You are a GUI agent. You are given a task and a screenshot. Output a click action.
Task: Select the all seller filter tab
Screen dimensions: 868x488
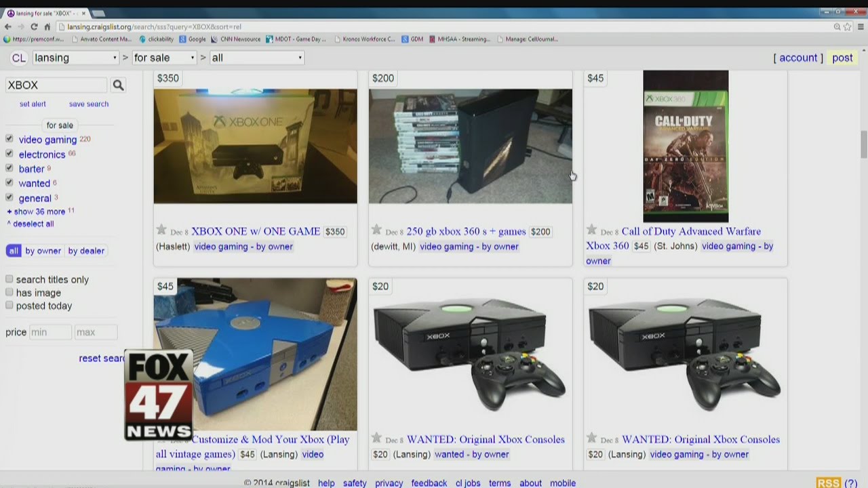coord(14,251)
